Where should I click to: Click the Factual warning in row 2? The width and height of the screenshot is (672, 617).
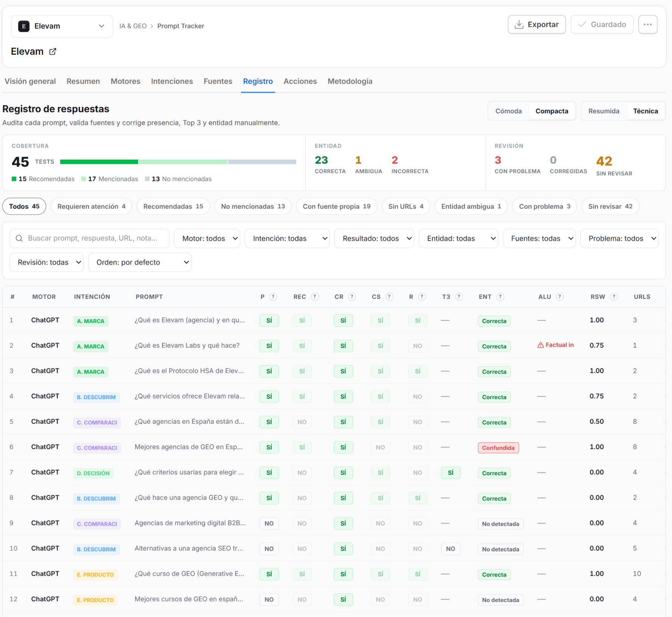tap(555, 345)
